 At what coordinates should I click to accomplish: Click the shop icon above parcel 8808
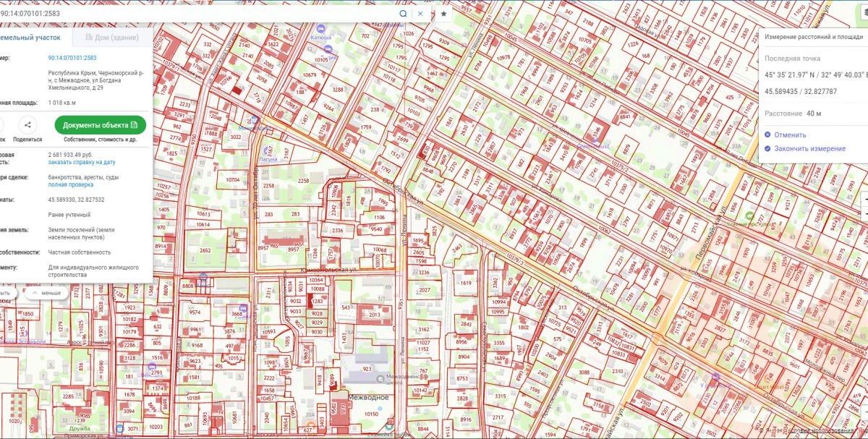tap(204, 276)
